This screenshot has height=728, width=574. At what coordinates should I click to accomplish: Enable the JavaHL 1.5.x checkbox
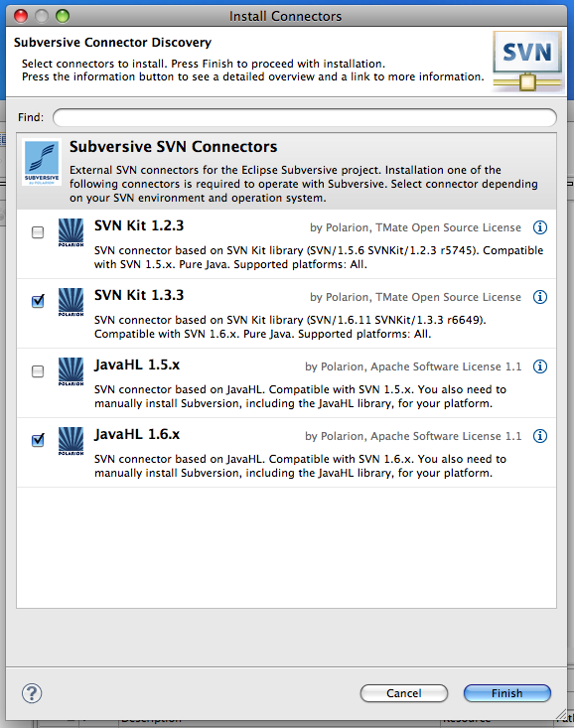[38, 371]
